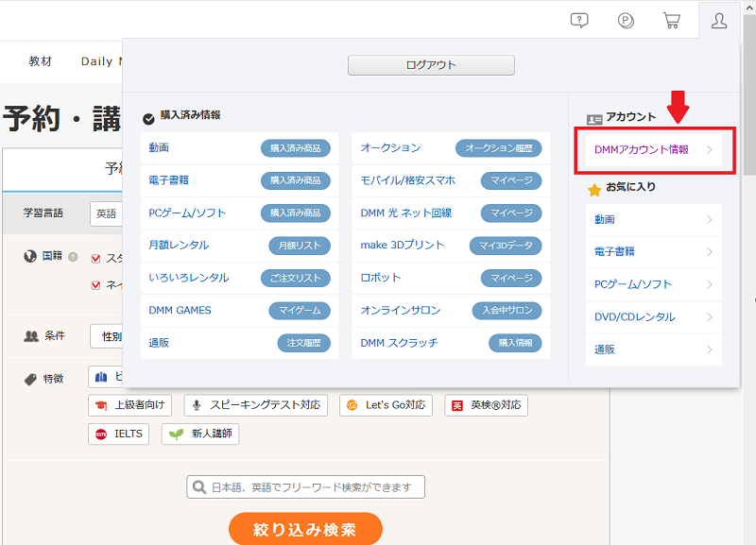Click マイページ badge for DMM 光 ネット回線

tap(511, 213)
